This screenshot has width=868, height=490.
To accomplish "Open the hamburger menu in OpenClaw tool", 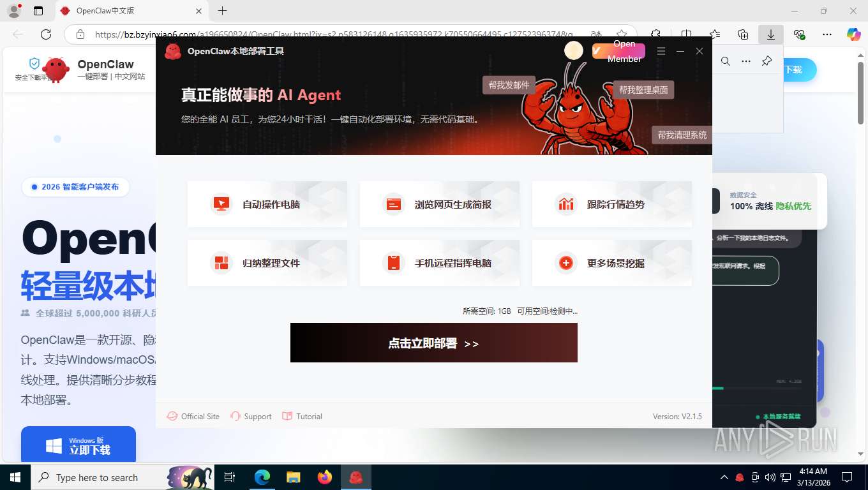I will pos(661,51).
